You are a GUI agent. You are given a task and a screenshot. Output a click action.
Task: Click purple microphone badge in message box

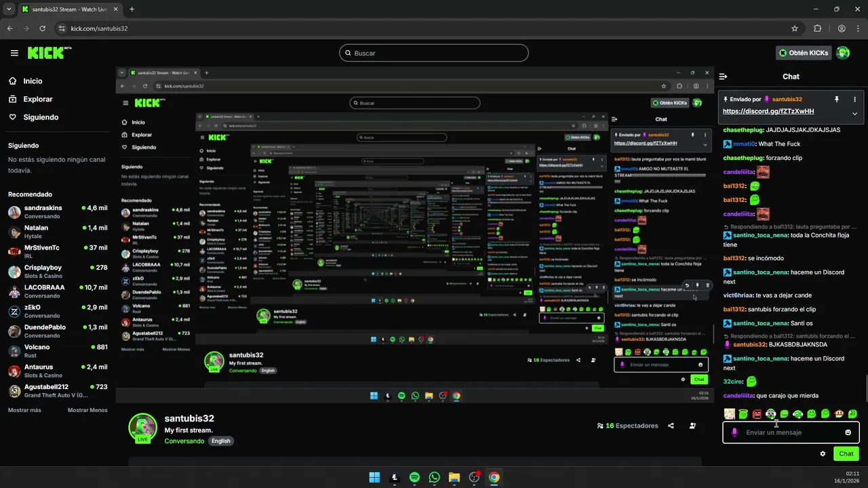click(734, 432)
